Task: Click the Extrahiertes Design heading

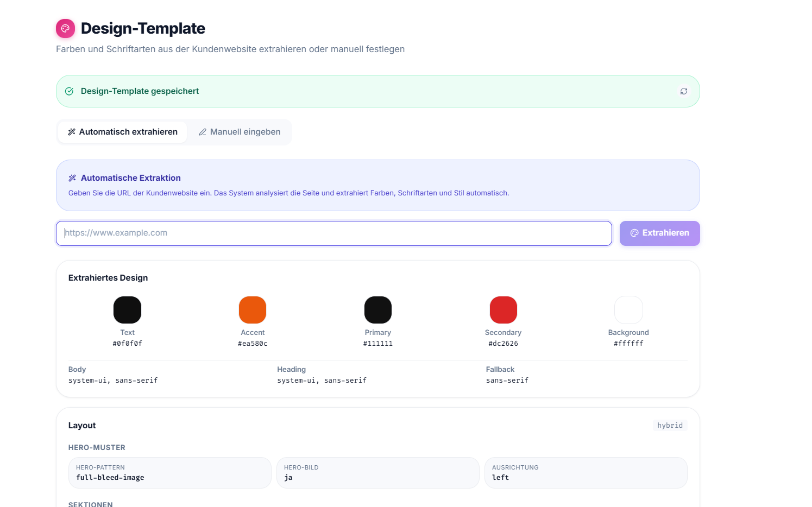Action: pos(108,278)
